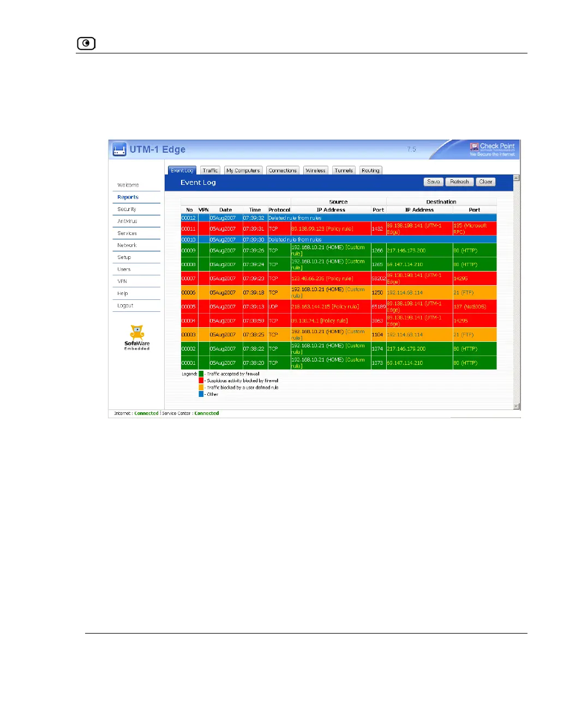Image resolution: width=588 pixels, height=711 pixels.
Task: Click the No column header
Action: pyautogui.click(x=189, y=210)
